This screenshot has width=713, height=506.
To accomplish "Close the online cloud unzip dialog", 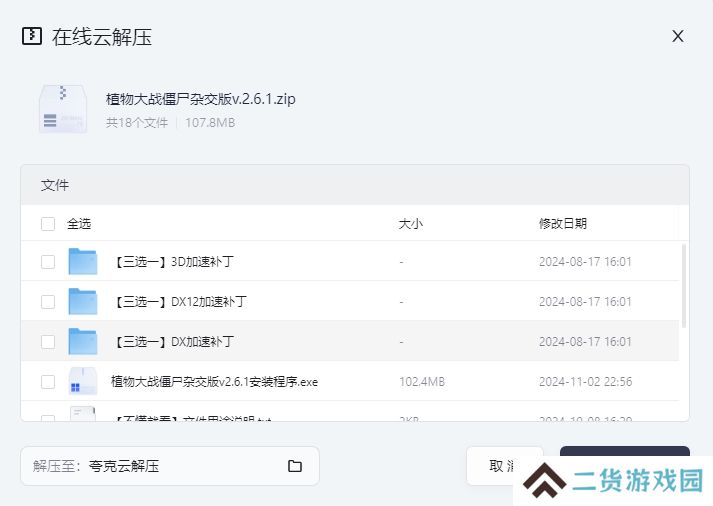I will click(678, 36).
